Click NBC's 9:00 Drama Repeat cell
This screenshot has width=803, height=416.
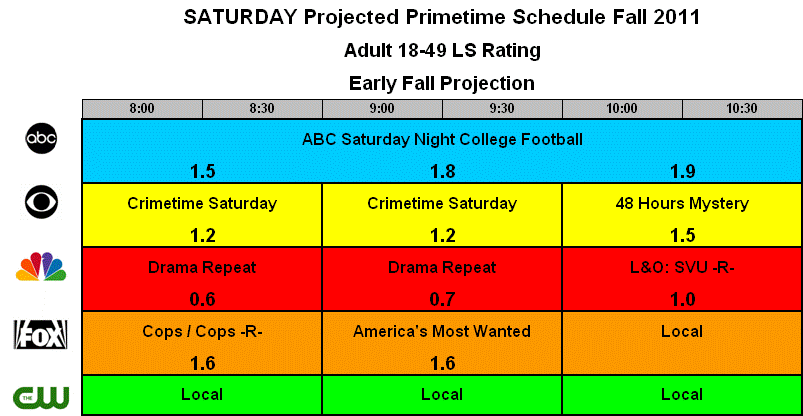pos(442,279)
